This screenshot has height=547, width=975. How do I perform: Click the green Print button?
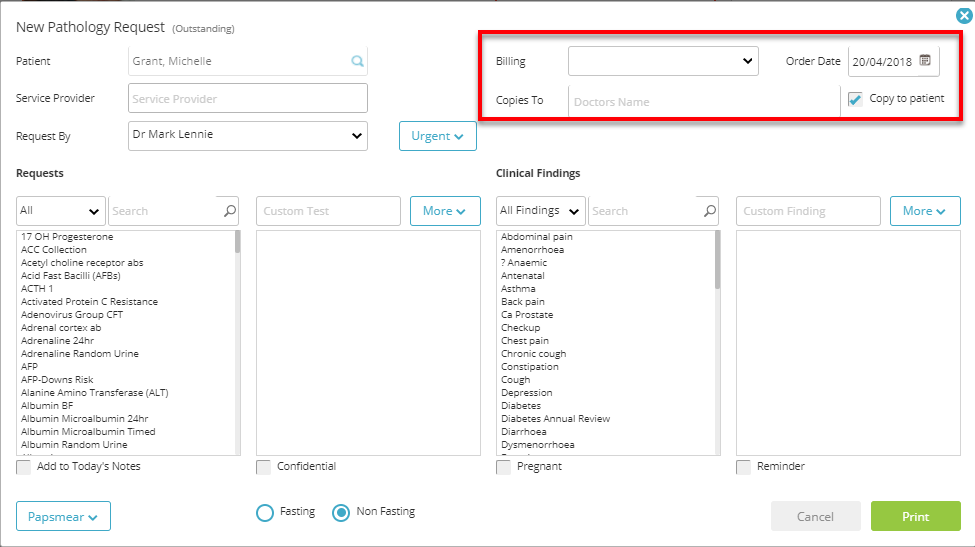coord(915,516)
